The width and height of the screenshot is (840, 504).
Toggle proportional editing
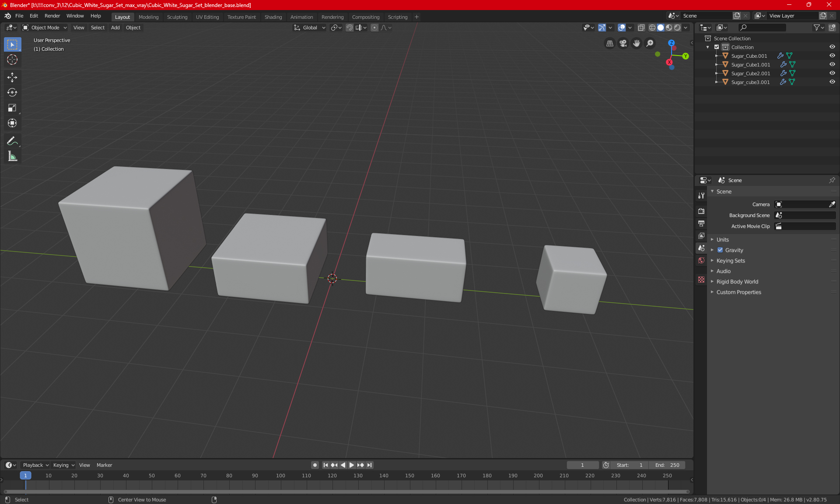coord(374,28)
